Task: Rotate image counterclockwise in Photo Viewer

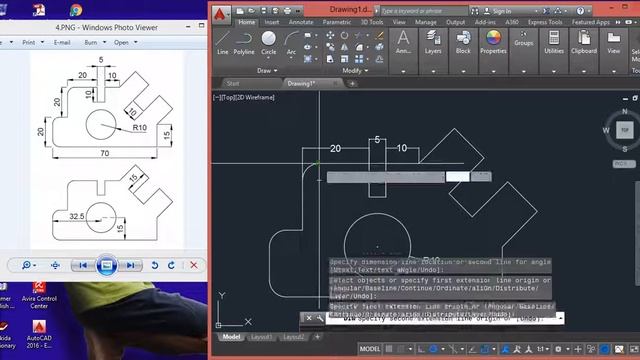Action: (155, 265)
